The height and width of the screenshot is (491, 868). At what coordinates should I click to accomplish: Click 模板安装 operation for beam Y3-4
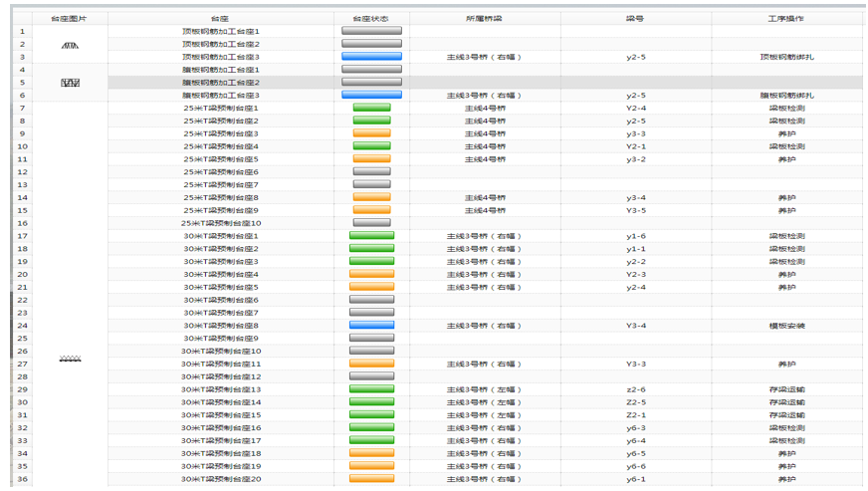pos(786,325)
